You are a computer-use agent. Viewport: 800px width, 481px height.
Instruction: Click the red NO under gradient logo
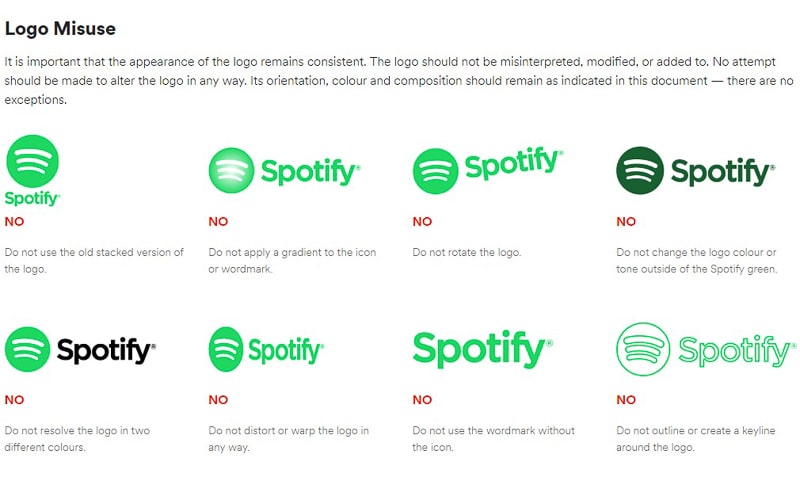[x=218, y=222]
